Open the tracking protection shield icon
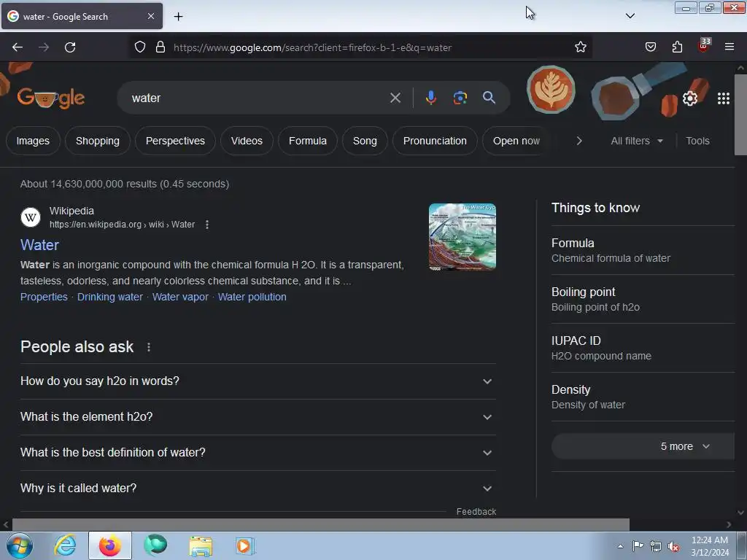The image size is (747, 560). tap(139, 47)
